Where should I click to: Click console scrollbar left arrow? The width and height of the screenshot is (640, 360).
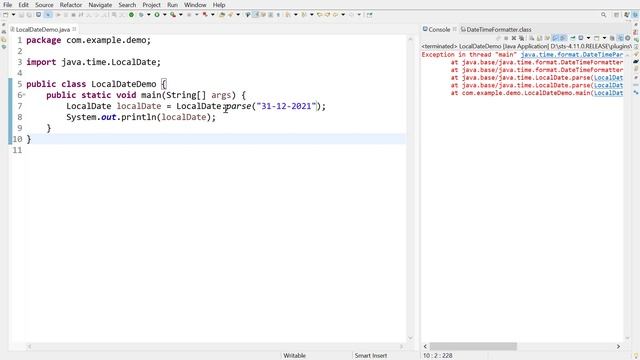click(425, 346)
